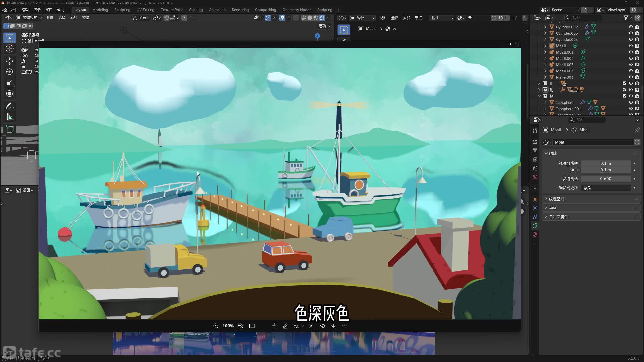The height and width of the screenshot is (362, 644).
Task: Uncheck the 船 collection exclude checkbox
Action: click(624, 90)
